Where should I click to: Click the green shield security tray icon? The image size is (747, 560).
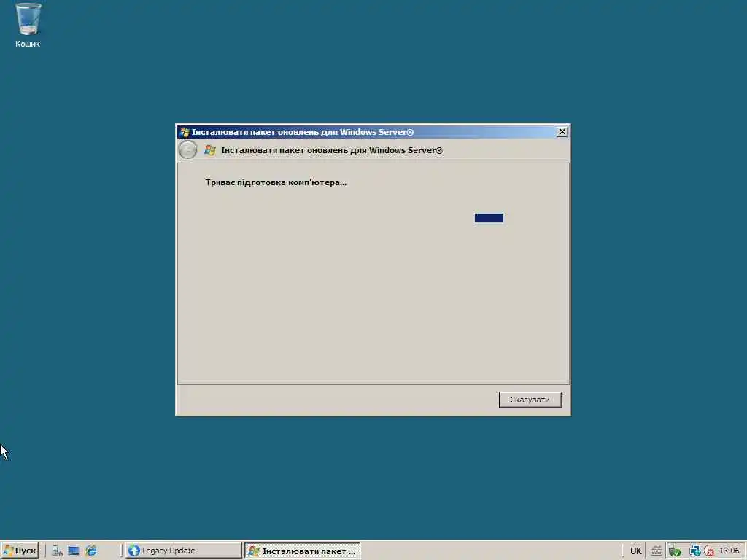[674, 551]
